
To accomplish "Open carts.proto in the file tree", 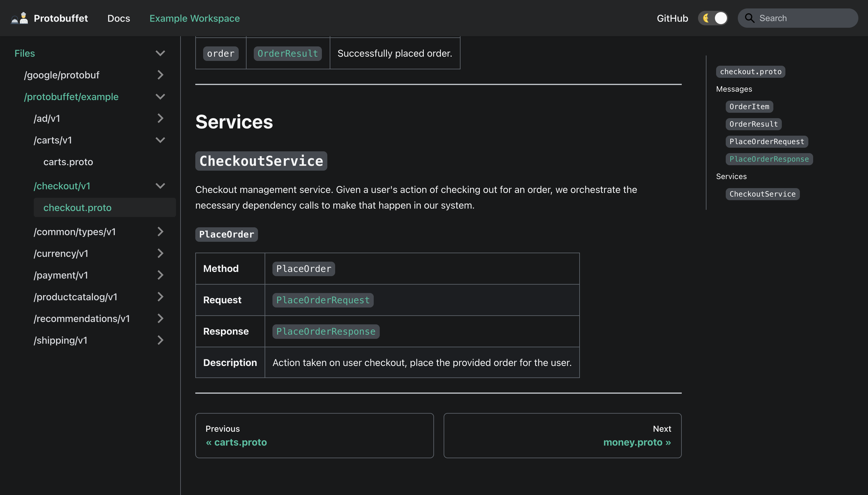I will [x=68, y=162].
